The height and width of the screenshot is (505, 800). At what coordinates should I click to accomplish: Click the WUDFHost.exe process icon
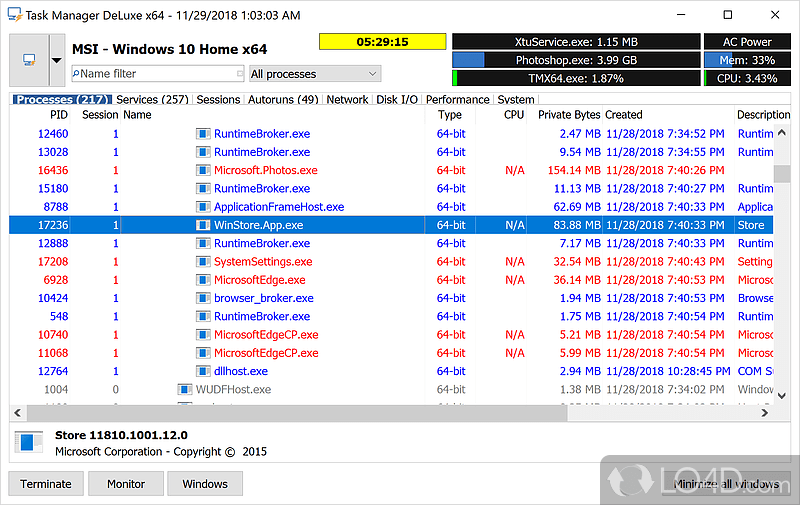(184, 390)
